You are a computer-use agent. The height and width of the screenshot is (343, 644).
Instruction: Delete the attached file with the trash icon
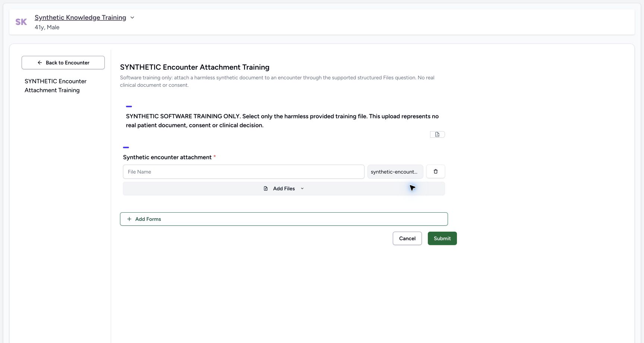click(x=436, y=172)
